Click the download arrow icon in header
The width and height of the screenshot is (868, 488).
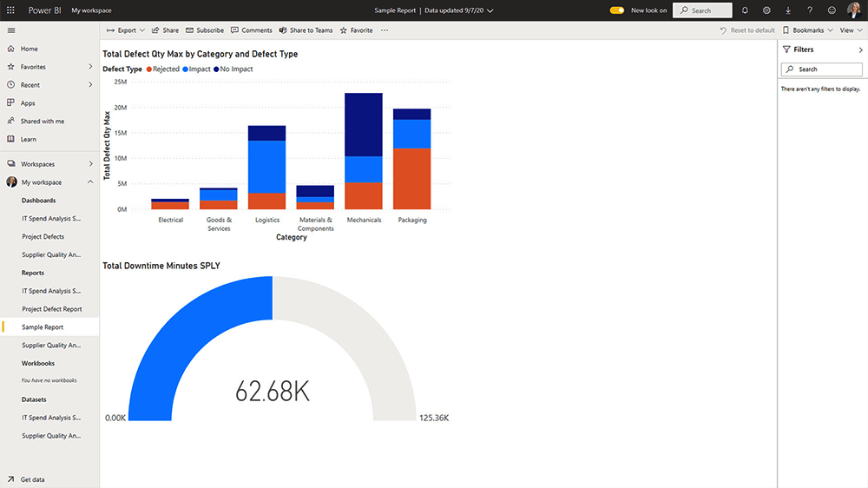pyautogui.click(x=788, y=10)
